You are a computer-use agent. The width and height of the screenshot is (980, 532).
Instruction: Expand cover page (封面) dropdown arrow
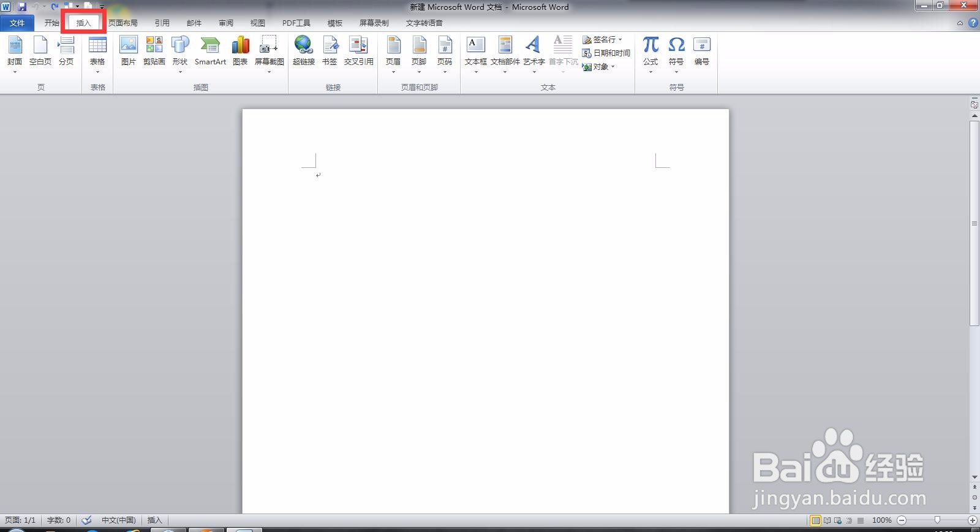coord(15,72)
